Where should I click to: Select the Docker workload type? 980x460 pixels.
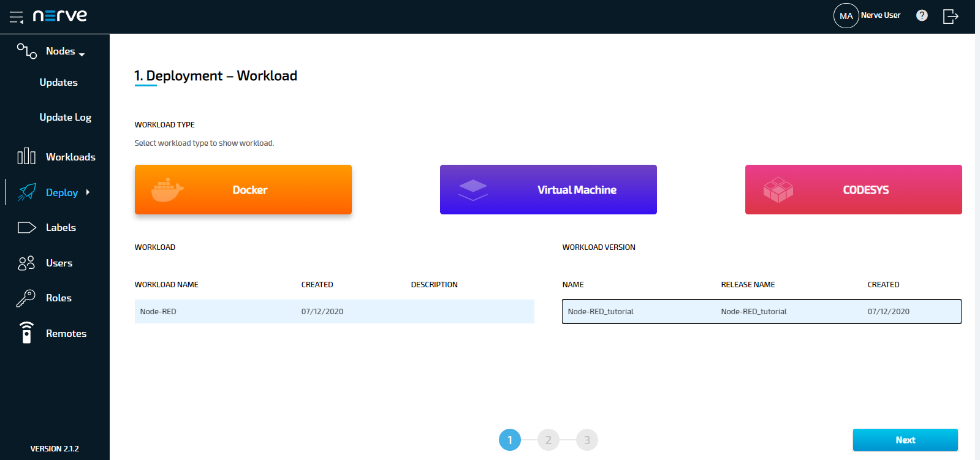tap(243, 190)
